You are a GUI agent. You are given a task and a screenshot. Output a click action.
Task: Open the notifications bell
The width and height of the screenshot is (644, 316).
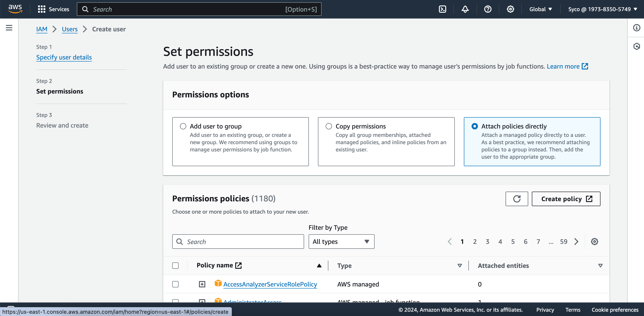click(x=465, y=9)
